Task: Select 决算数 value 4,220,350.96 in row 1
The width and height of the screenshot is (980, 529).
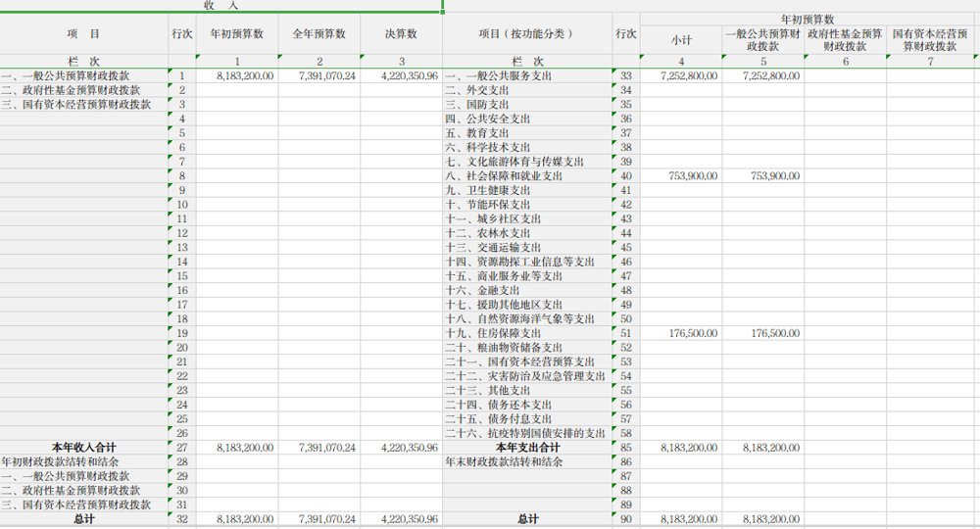Action: (401, 75)
